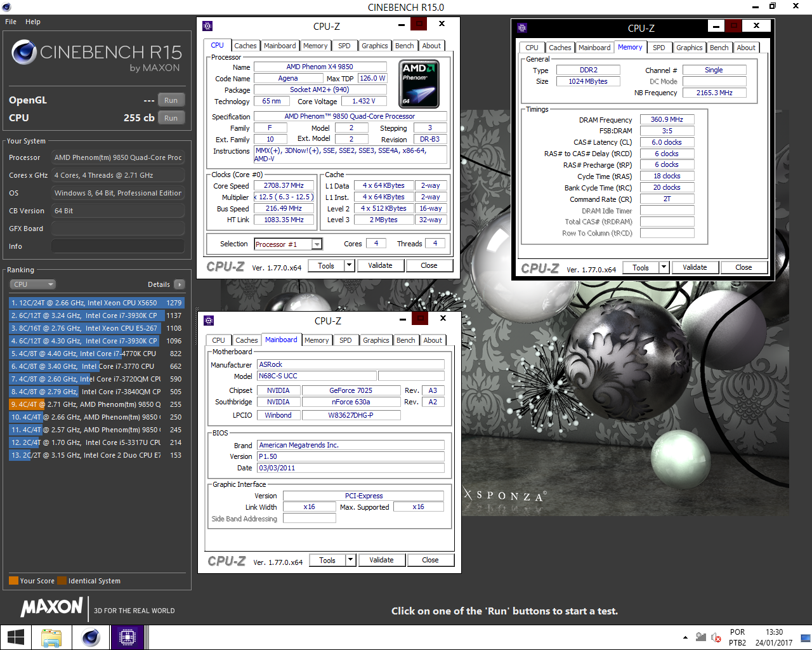The height and width of the screenshot is (650, 812).
Task: Switch to CPU-Z on the taskbar
Action: (x=128, y=637)
